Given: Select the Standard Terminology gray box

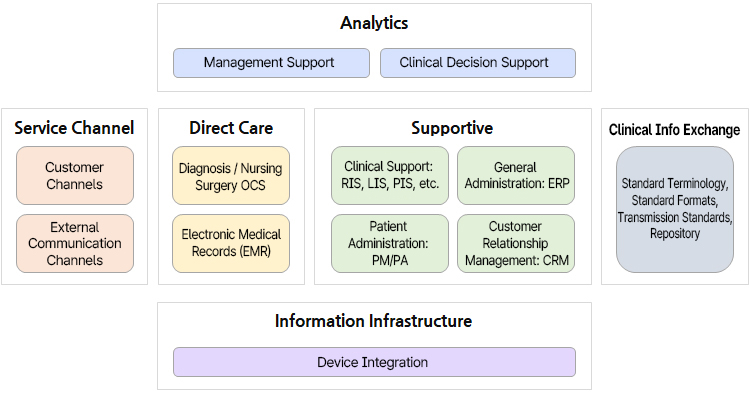Looking at the screenshot, I should click(675, 210).
